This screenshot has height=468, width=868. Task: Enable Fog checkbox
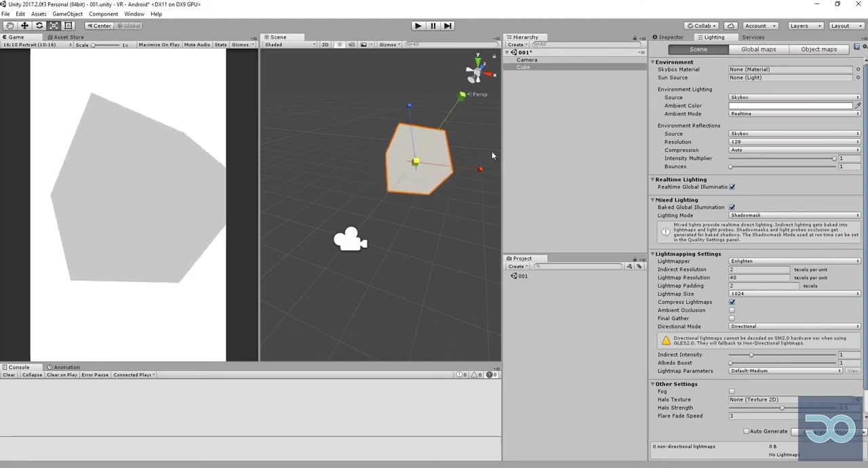[732, 392]
